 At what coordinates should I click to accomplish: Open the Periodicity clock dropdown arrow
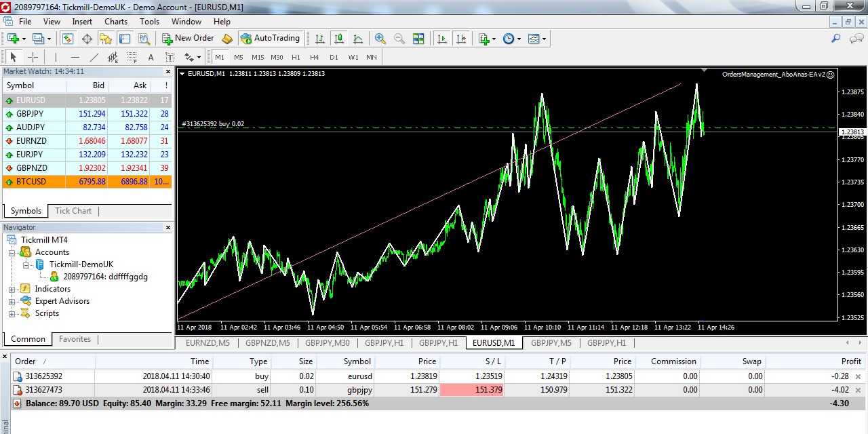coord(519,39)
